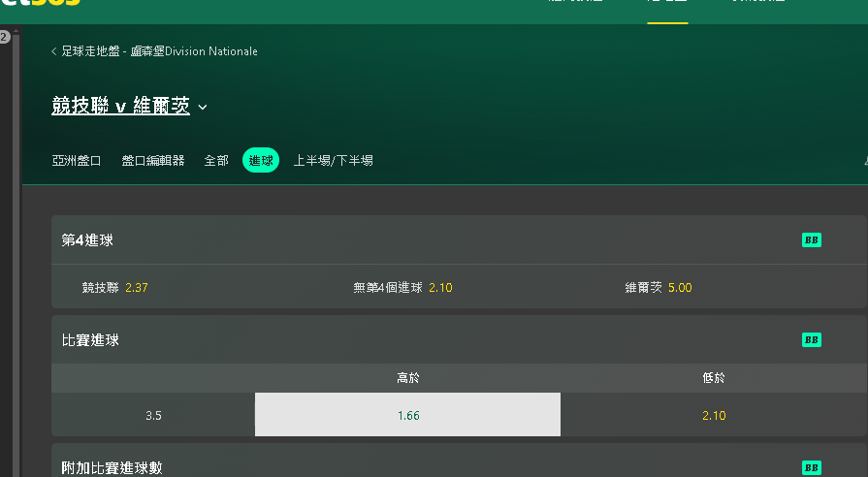The width and height of the screenshot is (868, 477).
Task: Expand the 競技聯 v 維爾茨 match dropdown
Action: (203, 108)
